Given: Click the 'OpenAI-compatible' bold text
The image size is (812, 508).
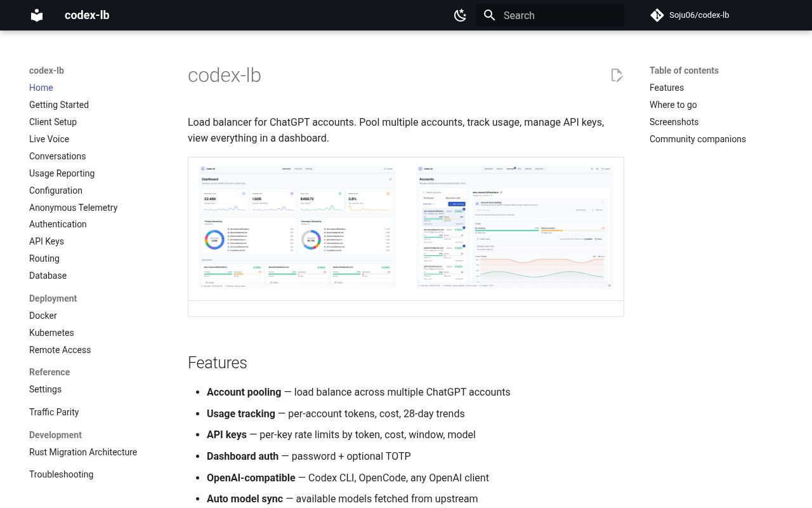Looking at the screenshot, I should point(251,478).
